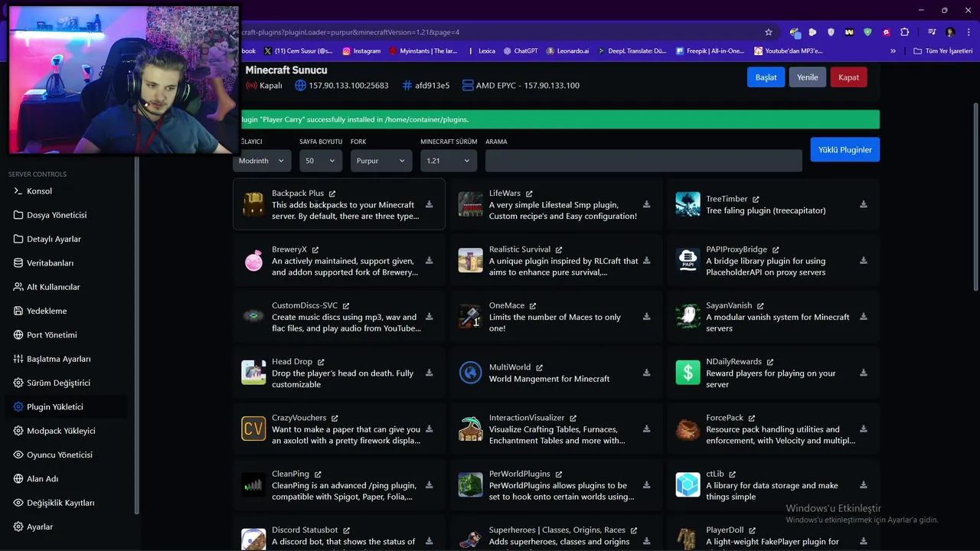Open ChatGPT bookmark
Image resolution: width=980 pixels, height=551 pixels.
[x=521, y=51]
